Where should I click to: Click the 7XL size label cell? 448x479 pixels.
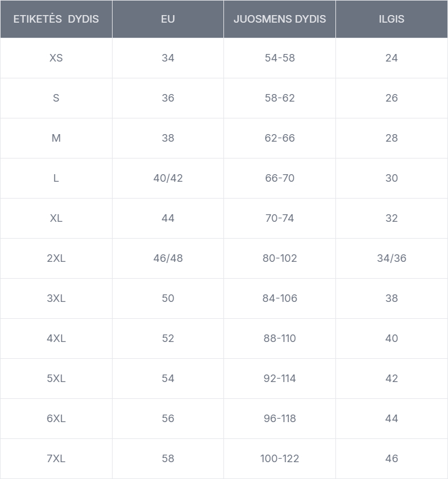[x=56, y=459]
